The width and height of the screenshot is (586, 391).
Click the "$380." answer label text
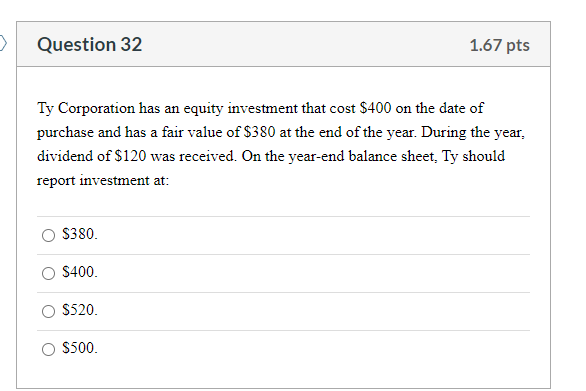click(x=80, y=234)
